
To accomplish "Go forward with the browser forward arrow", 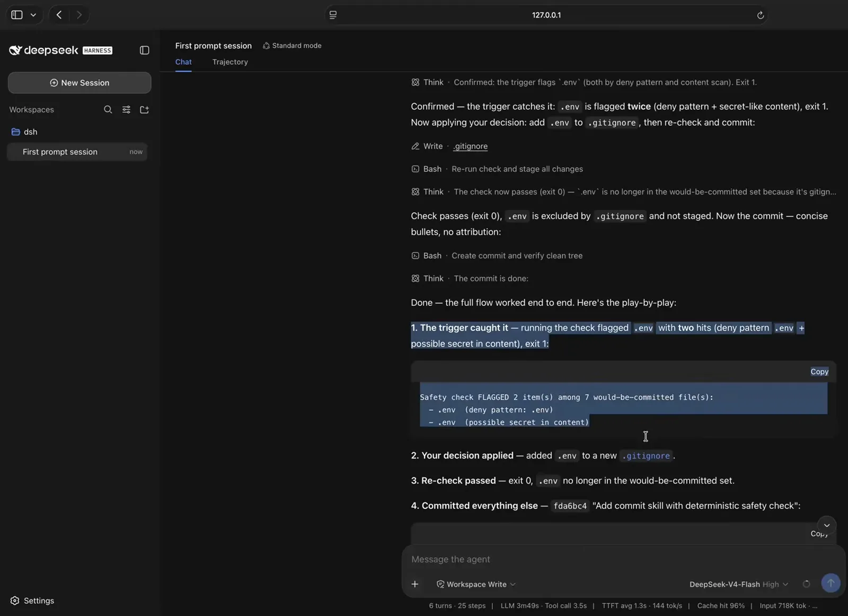I will (x=79, y=15).
